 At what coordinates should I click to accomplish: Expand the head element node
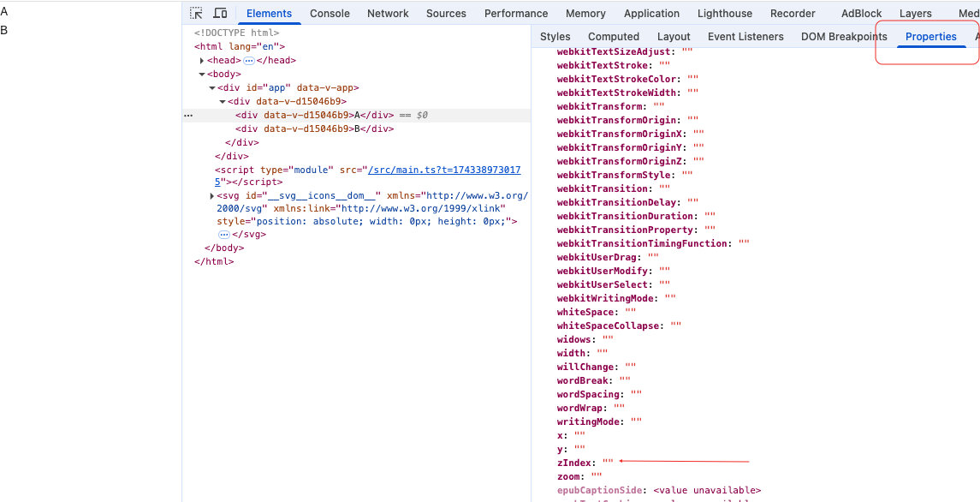(x=202, y=61)
